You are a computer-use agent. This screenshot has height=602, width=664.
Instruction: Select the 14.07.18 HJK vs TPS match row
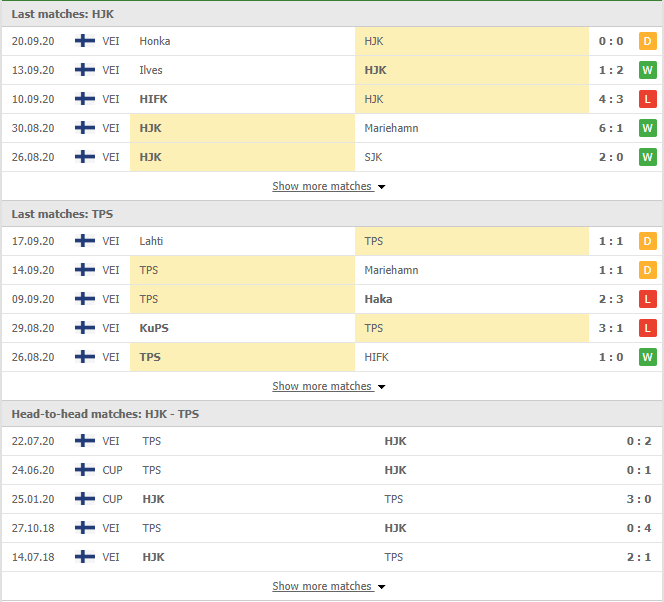[332, 557]
